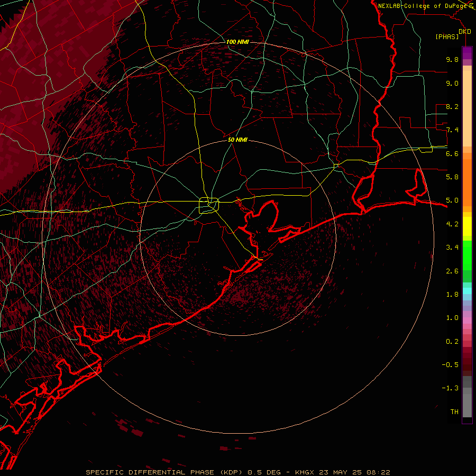Click the 8.2 scale value
The height and width of the screenshot is (476, 476).
(x=452, y=106)
